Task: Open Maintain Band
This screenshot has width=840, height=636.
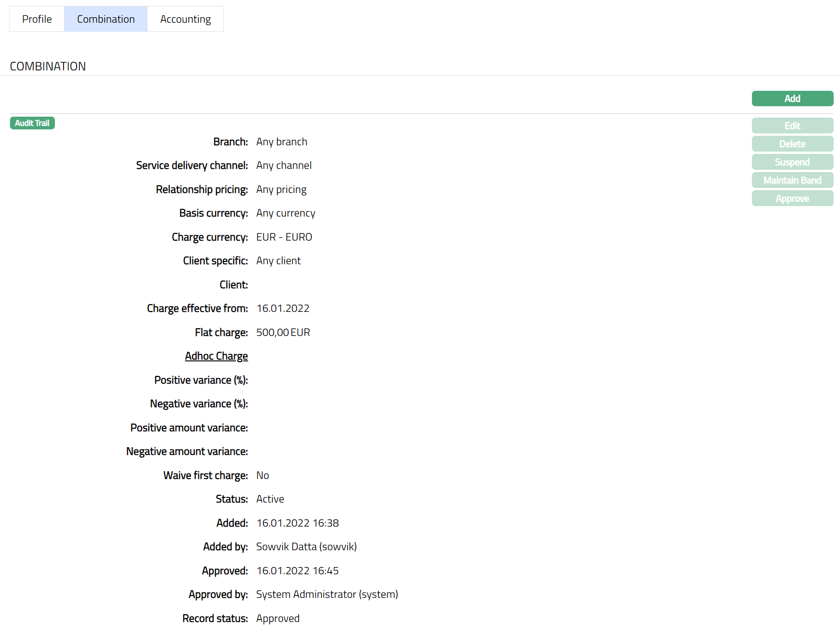Action: (x=792, y=180)
